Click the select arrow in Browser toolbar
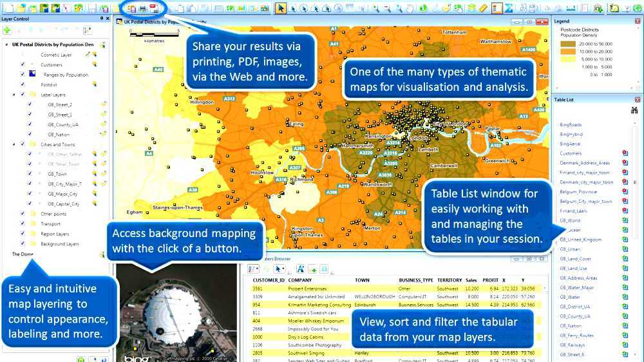Viewport: 644px width, 362px height. [x=279, y=269]
